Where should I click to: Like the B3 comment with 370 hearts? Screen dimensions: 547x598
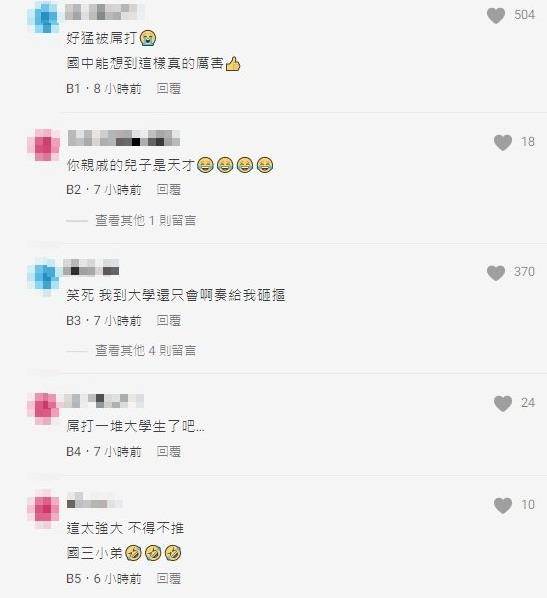(496, 272)
